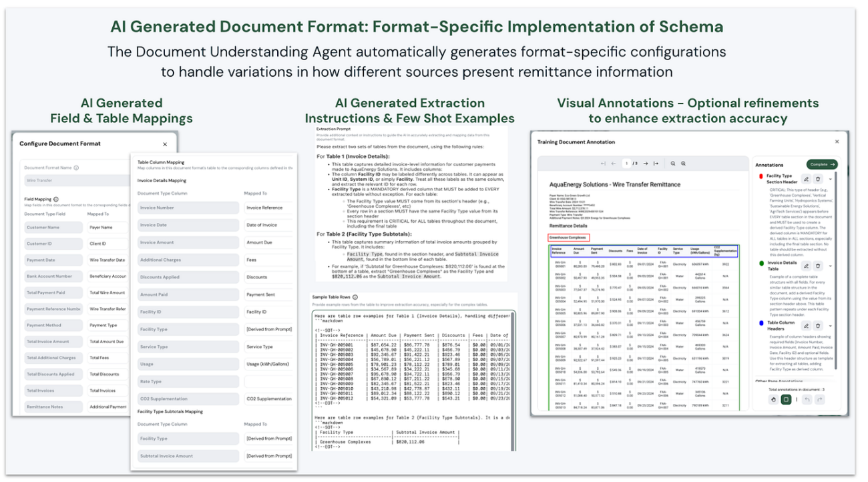Click the page number input field
The height and width of the screenshot is (482, 868).
[x=627, y=163]
